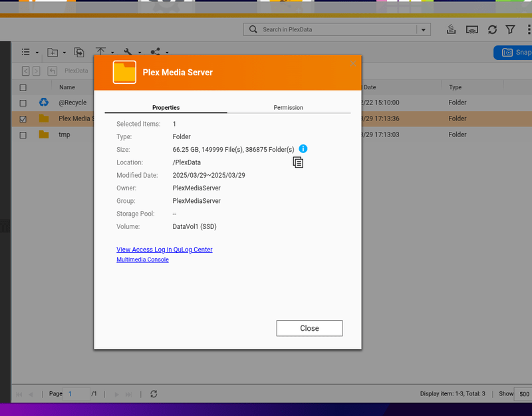
Task: Click the Folder type cell of tmp row
Action: 458,135
